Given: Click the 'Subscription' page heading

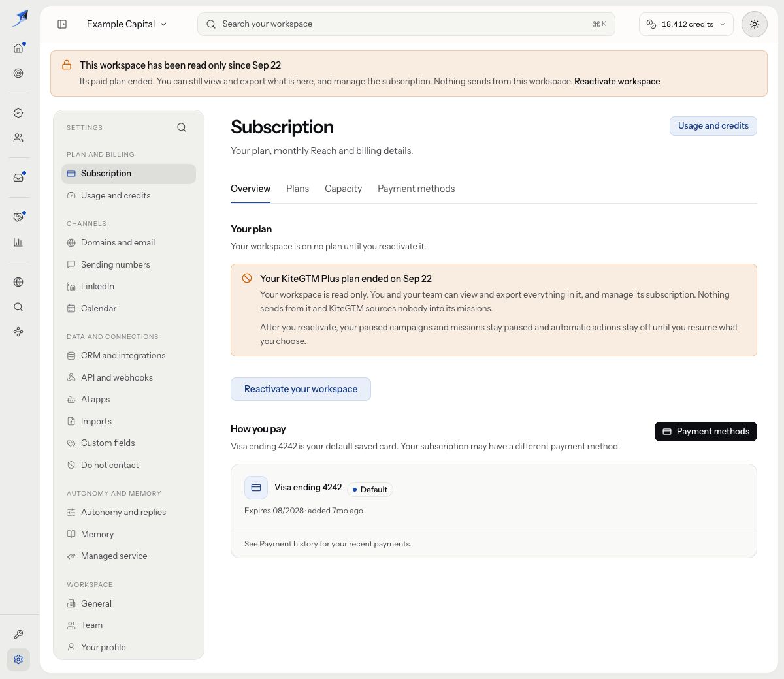Looking at the screenshot, I should coord(282,127).
